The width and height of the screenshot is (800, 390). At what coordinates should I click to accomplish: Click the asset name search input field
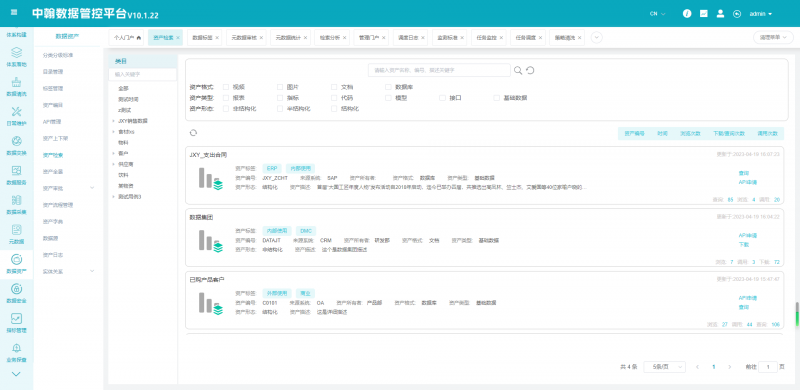tap(439, 70)
